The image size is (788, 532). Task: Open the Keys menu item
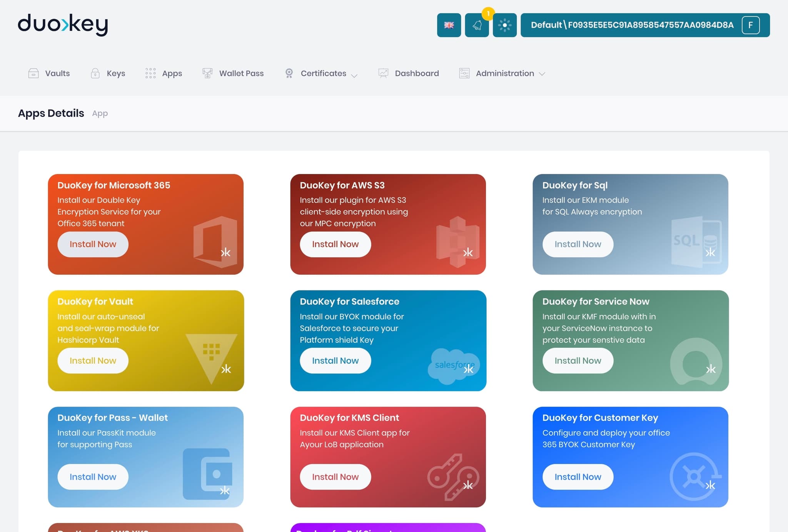[x=116, y=73]
